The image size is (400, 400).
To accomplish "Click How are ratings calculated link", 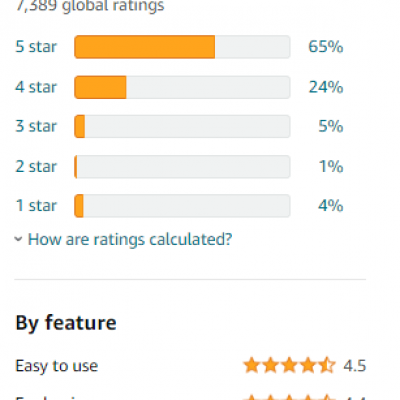I will click(x=130, y=239).
